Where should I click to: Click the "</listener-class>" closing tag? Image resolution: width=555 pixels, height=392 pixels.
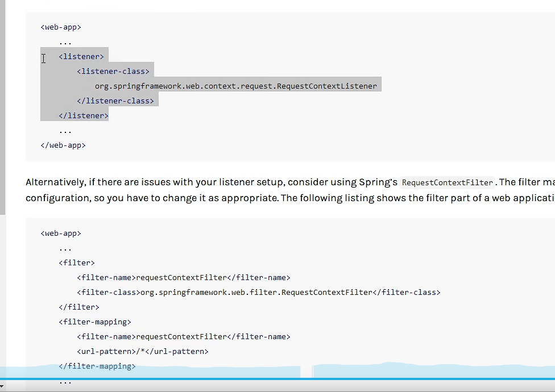point(115,101)
